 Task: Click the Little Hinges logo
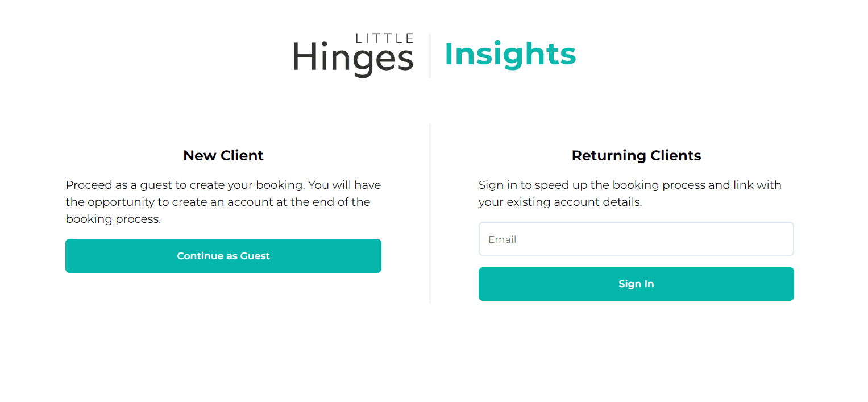[352, 54]
